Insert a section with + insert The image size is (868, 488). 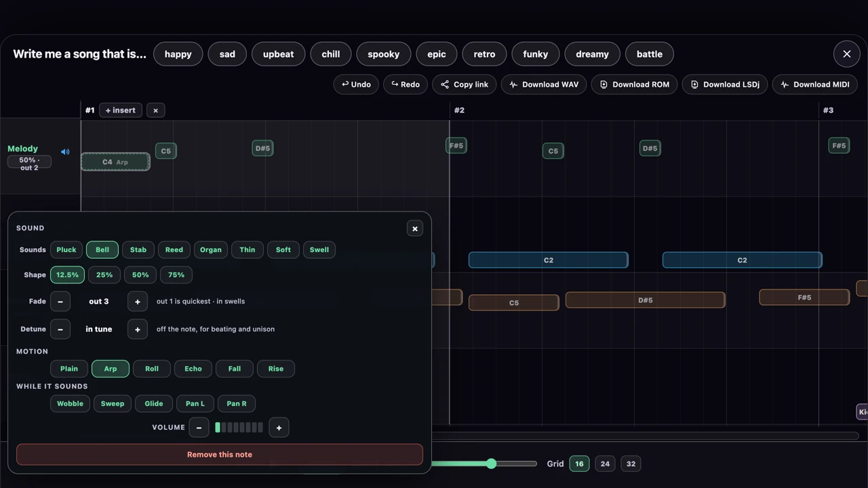(x=121, y=110)
